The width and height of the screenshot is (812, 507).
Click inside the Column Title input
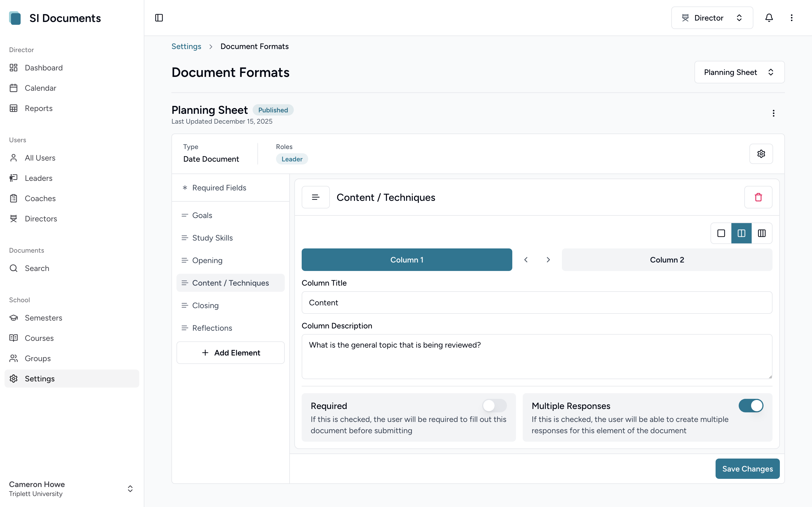536,303
